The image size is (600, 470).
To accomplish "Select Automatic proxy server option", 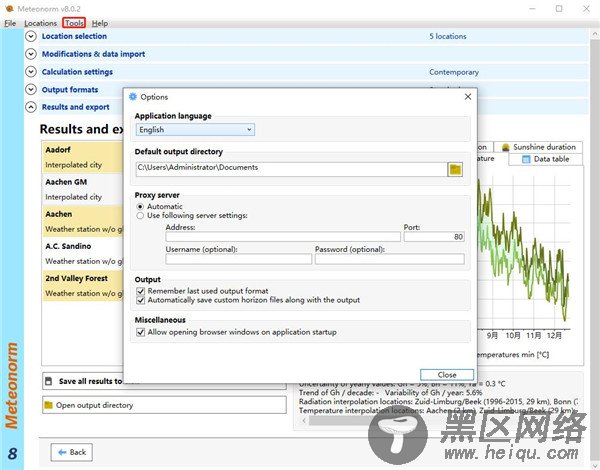I will click(x=140, y=206).
